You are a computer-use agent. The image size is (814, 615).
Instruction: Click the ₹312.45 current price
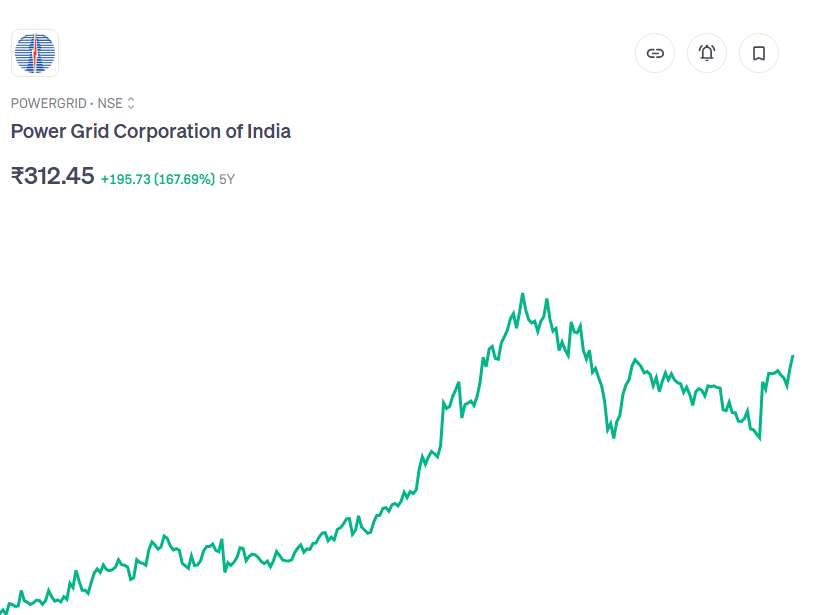tap(53, 176)
